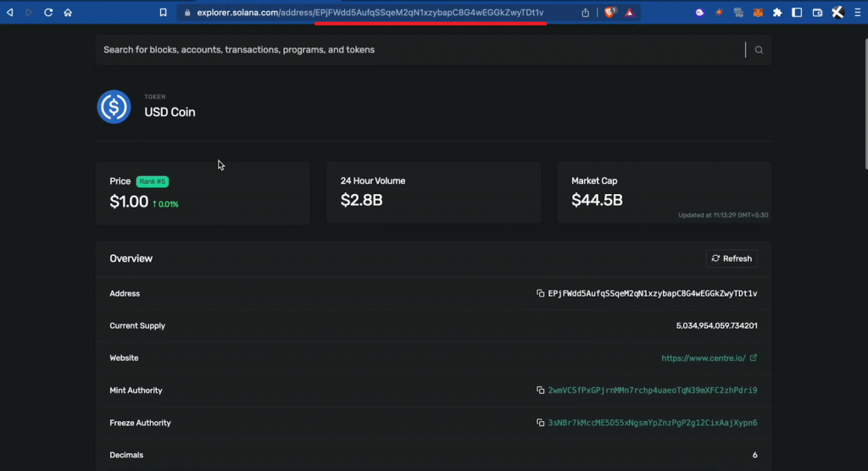Click the $1.00 price value
The width and height of the screenshot is (868, 471).
129,202
